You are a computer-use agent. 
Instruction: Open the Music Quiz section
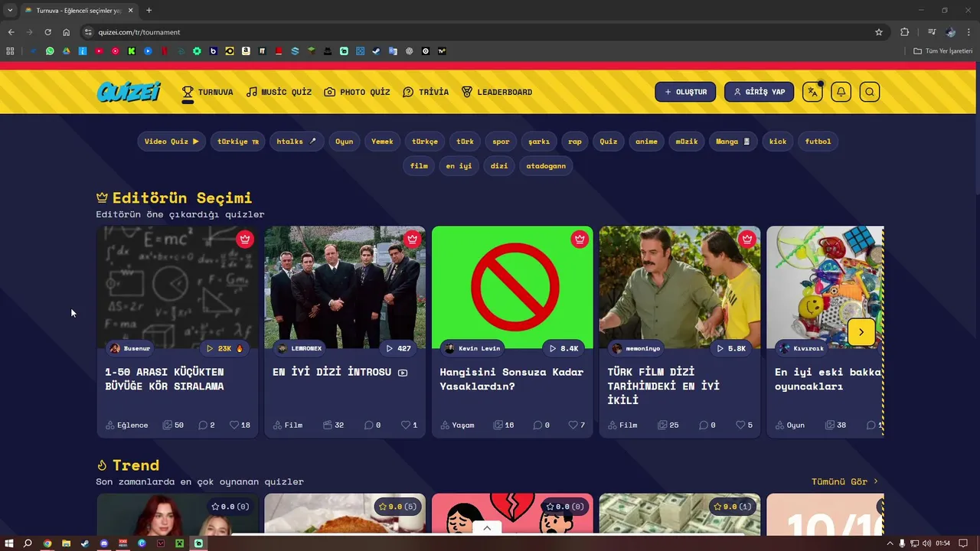click(279, 92)
